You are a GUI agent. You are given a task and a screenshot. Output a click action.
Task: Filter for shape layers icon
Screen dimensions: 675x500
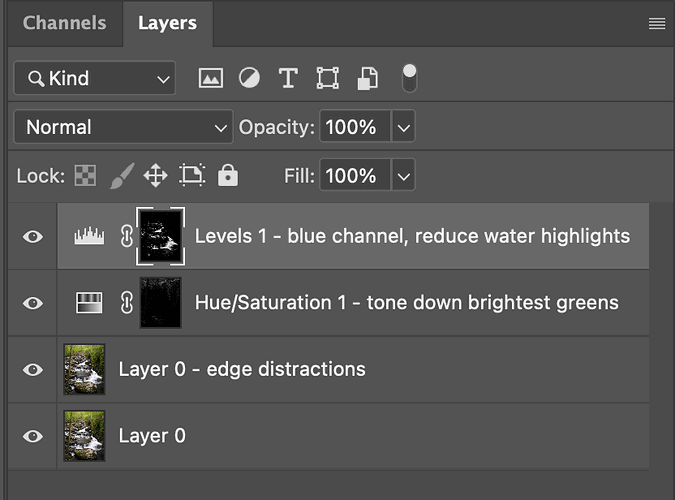(327, 78)
